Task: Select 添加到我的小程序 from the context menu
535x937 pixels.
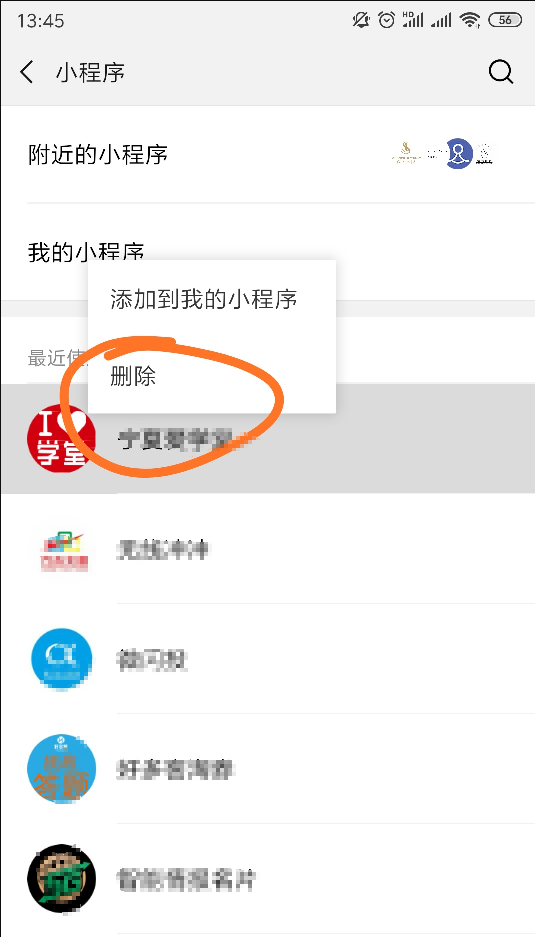Action: tap(204, 299)
